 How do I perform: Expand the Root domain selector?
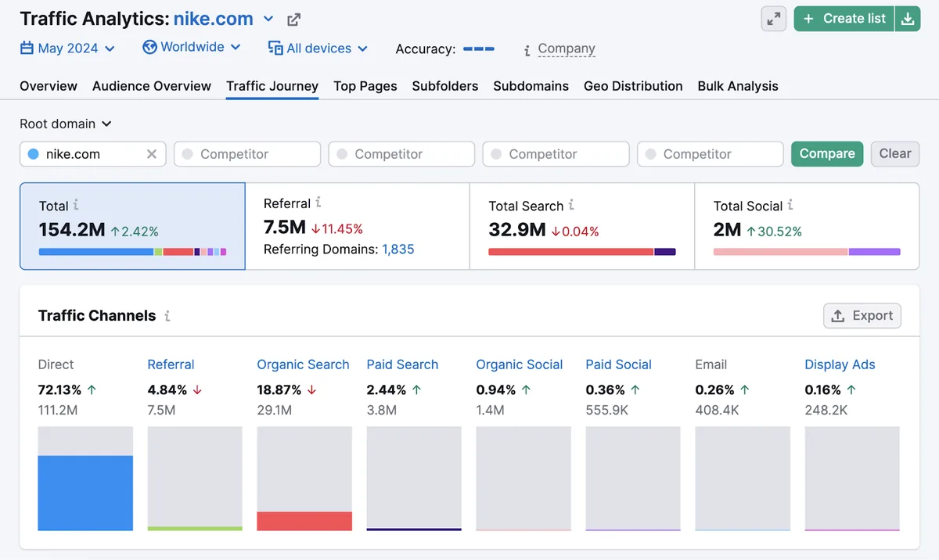(x=66, y=124)
